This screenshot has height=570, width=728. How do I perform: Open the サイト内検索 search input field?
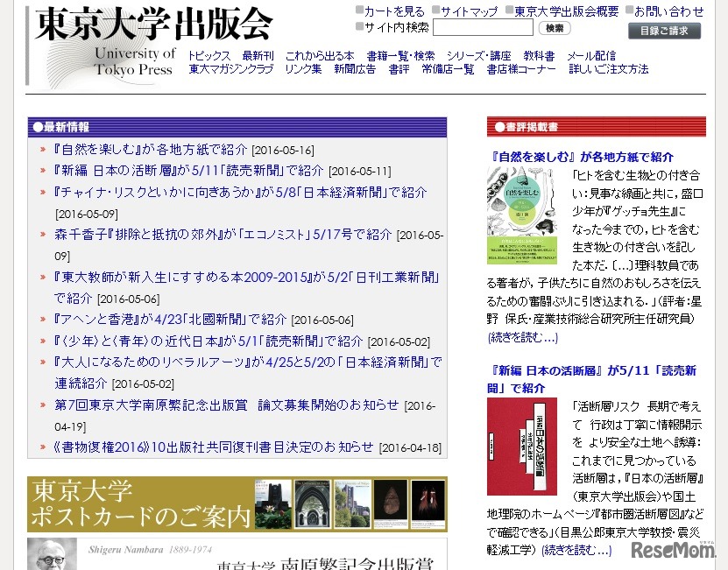(x=483, y=27)
